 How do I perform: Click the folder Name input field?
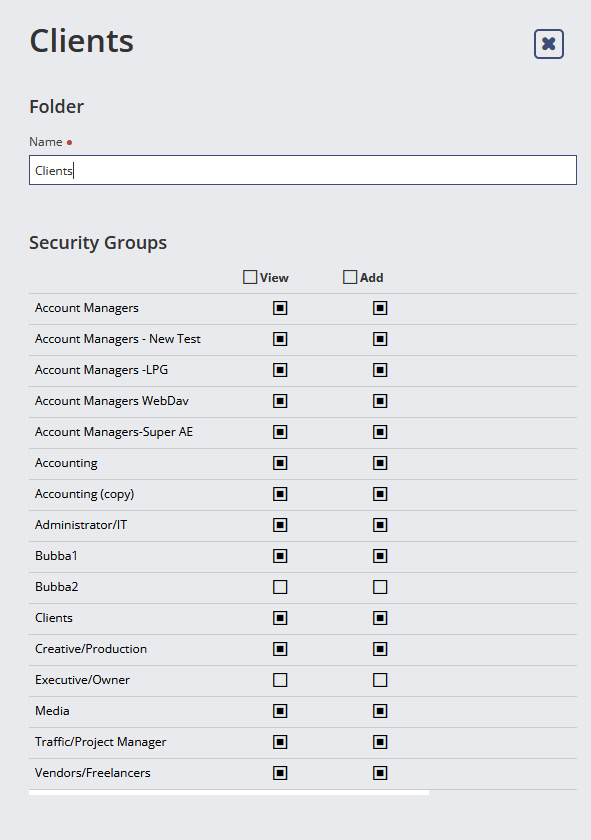point(303,170)
